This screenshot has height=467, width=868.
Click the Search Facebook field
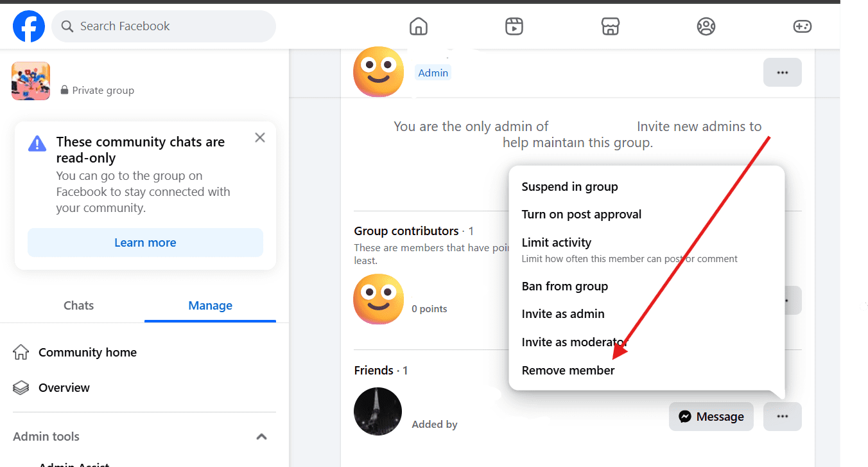(x=164, y=26)
